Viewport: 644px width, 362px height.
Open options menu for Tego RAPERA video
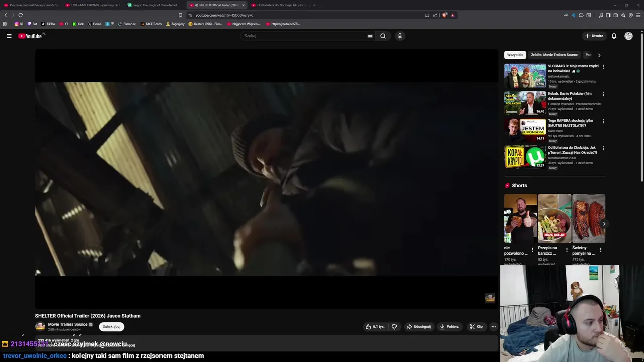click(603, 121)
